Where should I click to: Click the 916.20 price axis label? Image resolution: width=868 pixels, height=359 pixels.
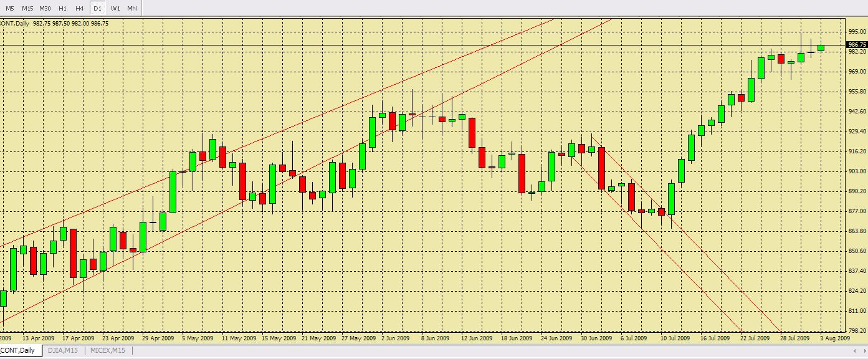tap(857, 151)
